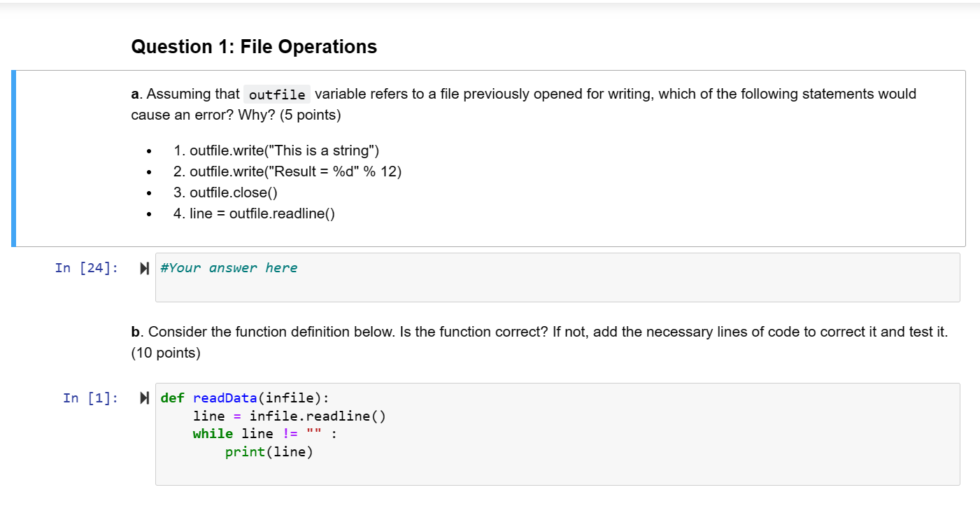Click the play arrow near the function definition cell
980x506 pixels.
(x=144, y=398)
